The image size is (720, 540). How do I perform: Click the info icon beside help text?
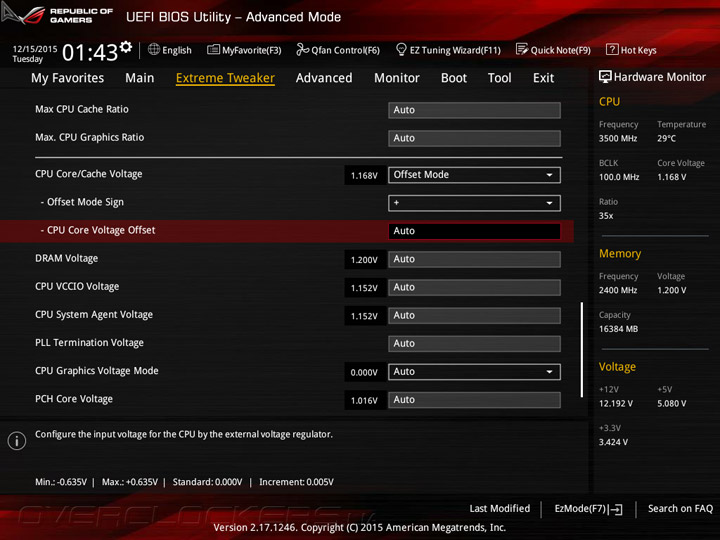coord(17,441)
